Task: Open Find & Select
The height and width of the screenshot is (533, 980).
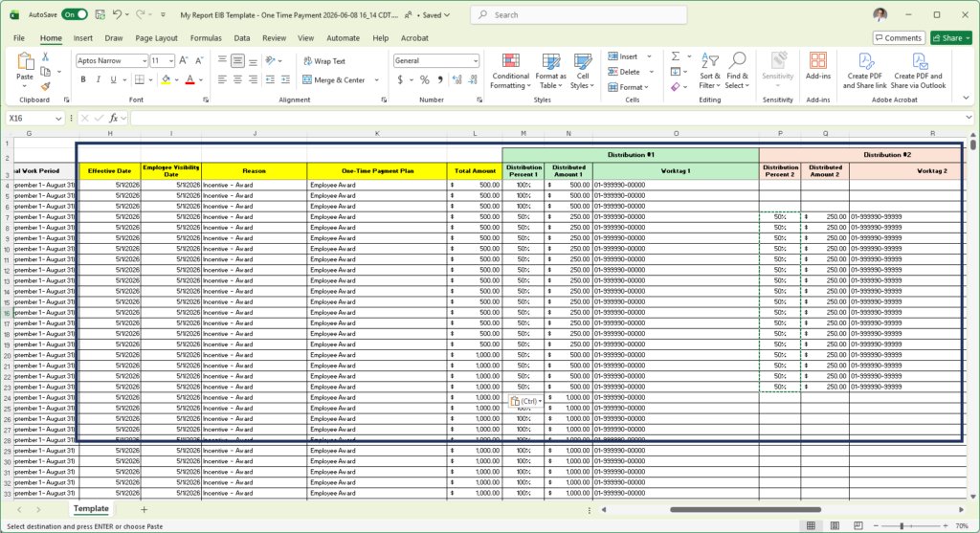Action: tap(738, 71)
